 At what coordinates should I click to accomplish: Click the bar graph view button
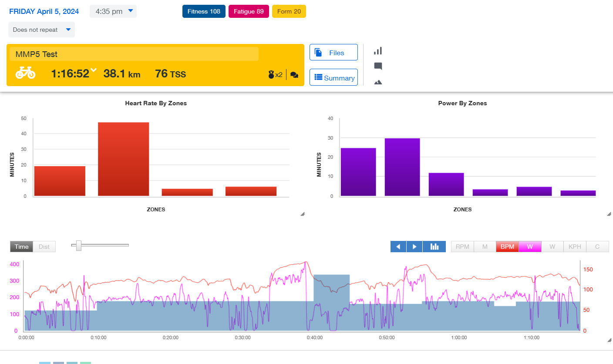point(434,247)
